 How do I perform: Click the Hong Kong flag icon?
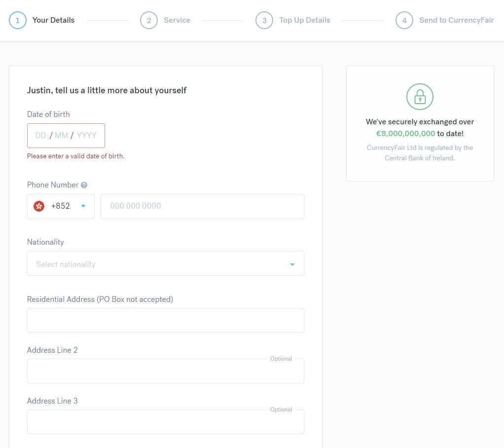(x=39, y=206)
